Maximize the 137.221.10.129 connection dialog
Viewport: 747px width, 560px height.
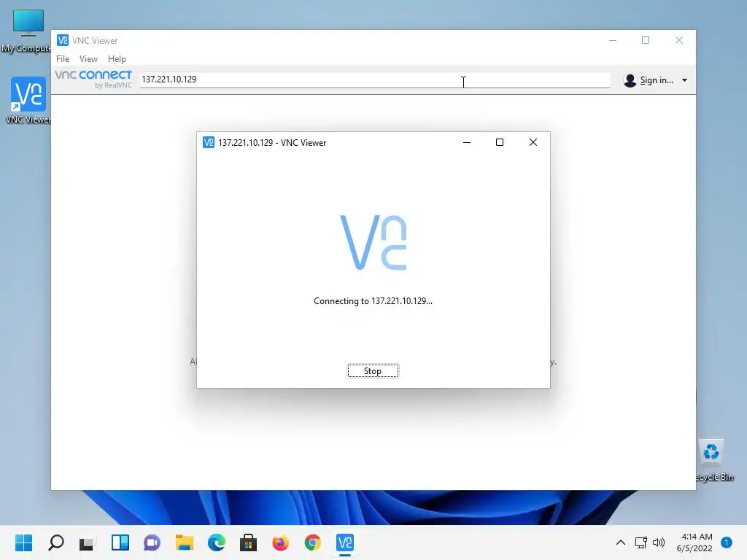(x=500, y=142)
